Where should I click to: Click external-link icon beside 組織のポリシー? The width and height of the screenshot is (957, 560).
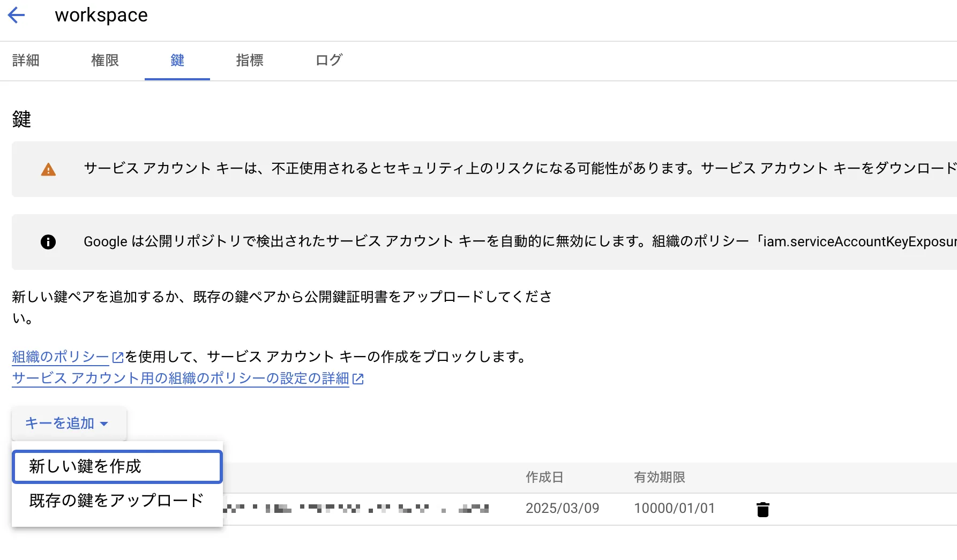pyautogui.click(x=118, y=357)
